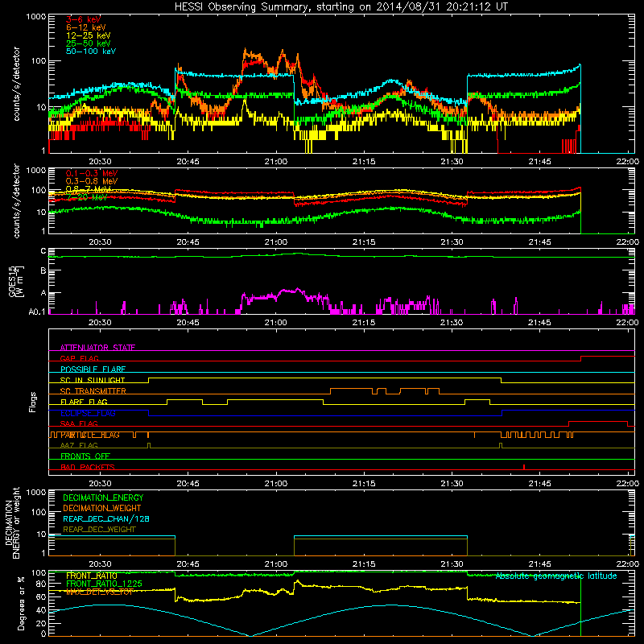Select the GAP_FLAG label
Screen dimensions: 644x644
[79, 358]
